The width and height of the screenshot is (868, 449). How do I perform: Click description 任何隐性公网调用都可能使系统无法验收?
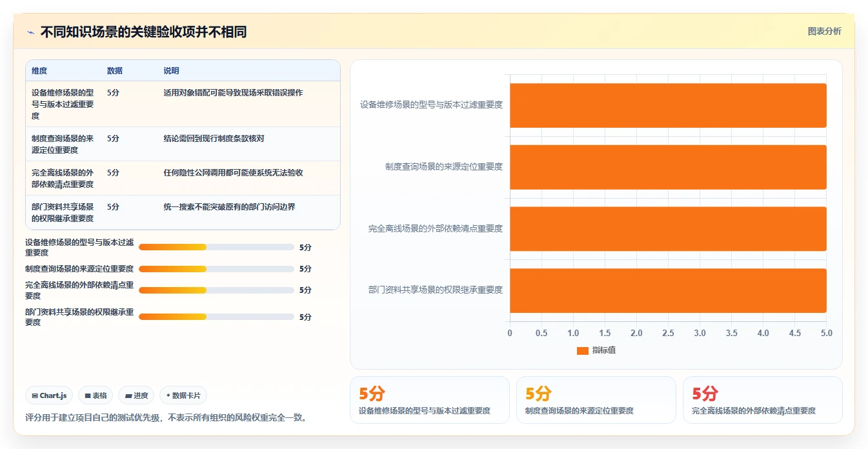pyautogui.click(x=233, y=173)
